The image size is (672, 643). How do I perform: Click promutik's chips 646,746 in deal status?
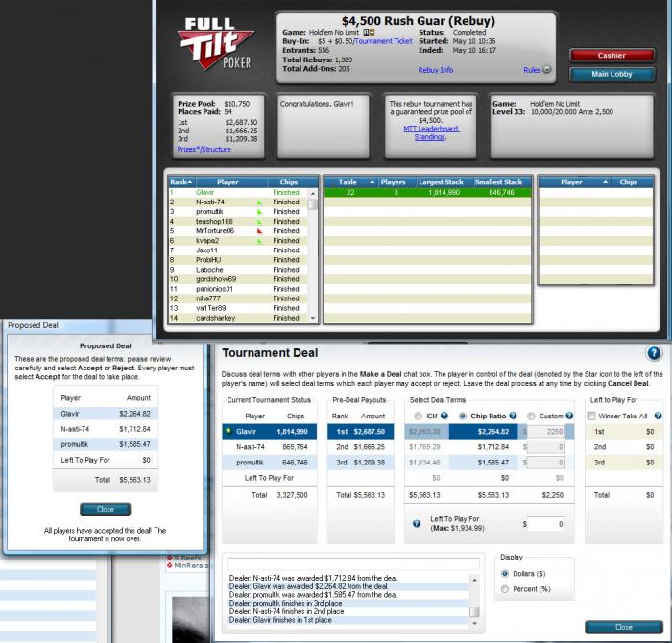tap(295, 463)
